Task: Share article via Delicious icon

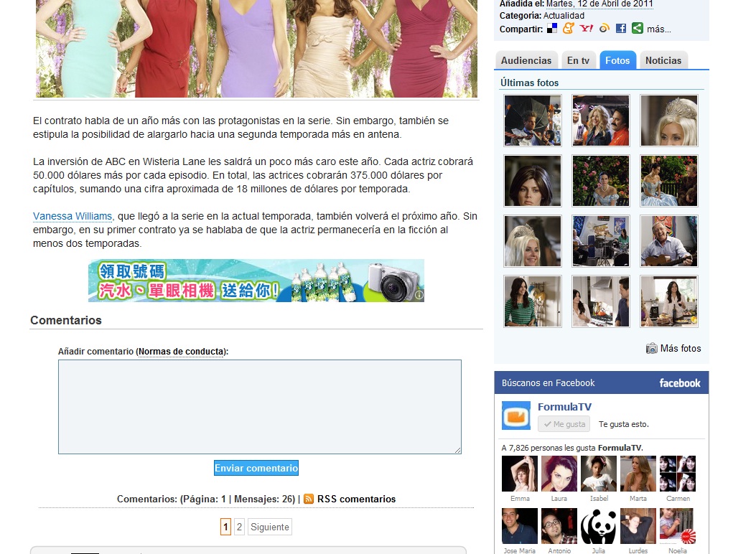Action: (552, 29)
